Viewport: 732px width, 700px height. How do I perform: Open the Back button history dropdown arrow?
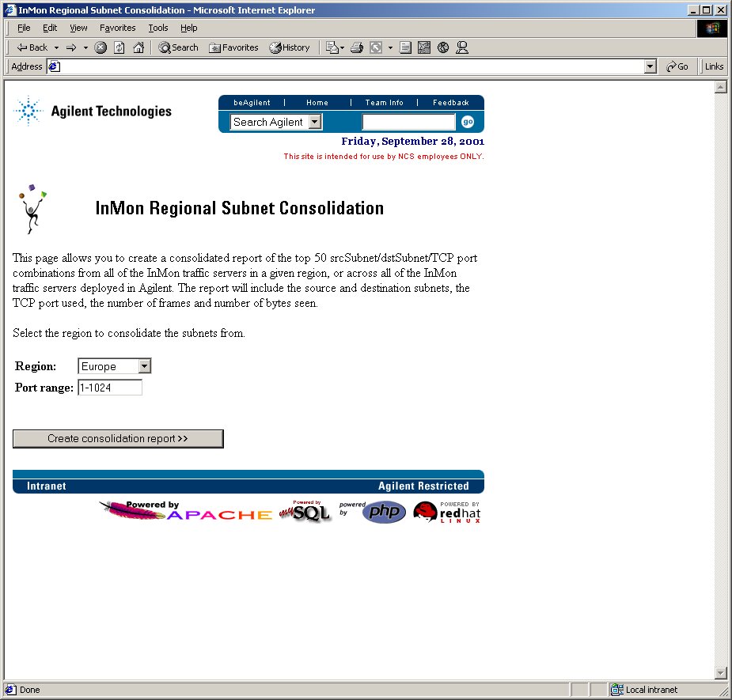56,47
